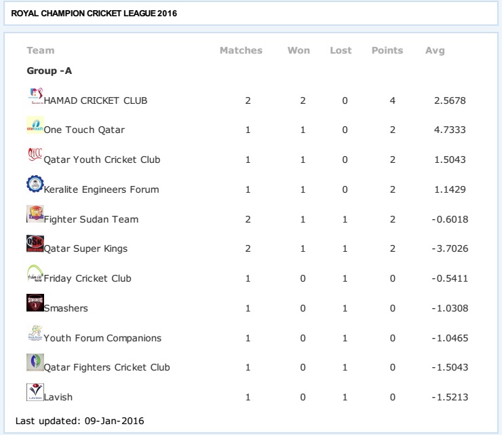Click the Avg column header
Image resolution: width=504 pixels, height=435 pixels.
pyautogui.click(x=435, y=51)
